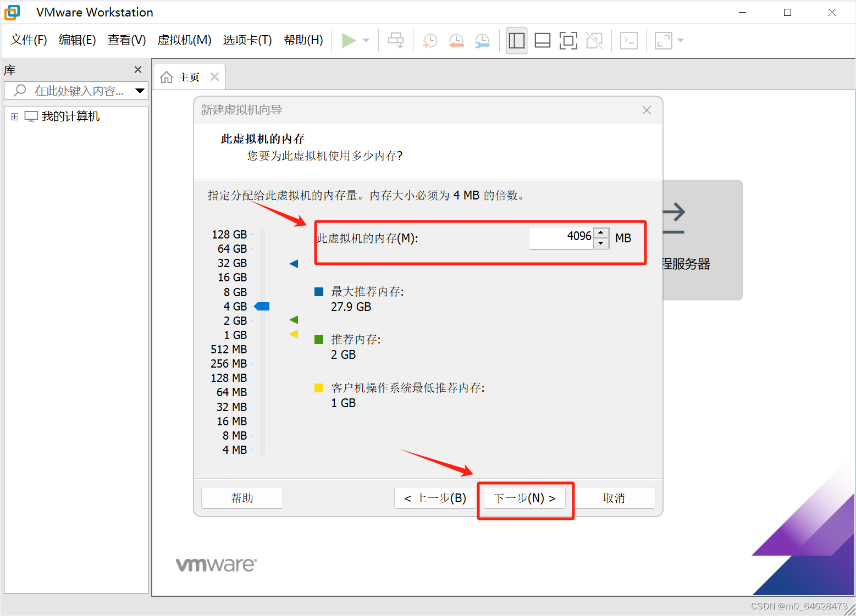Click the blue memory slider thumb
856x616 pixels.
tap(262, 306)
